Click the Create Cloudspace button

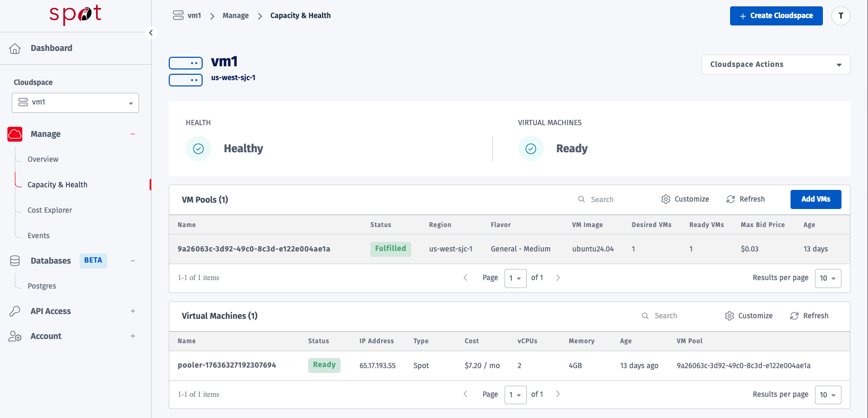coord(776,16)
